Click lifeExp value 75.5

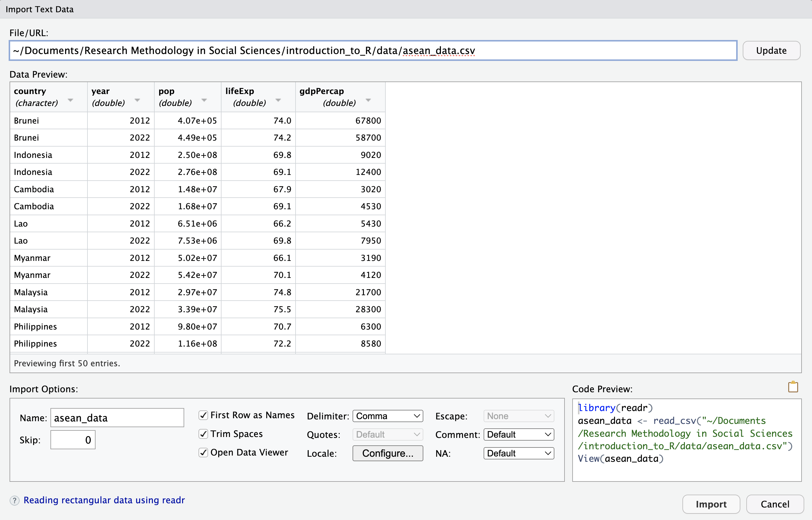pos(282,309)
